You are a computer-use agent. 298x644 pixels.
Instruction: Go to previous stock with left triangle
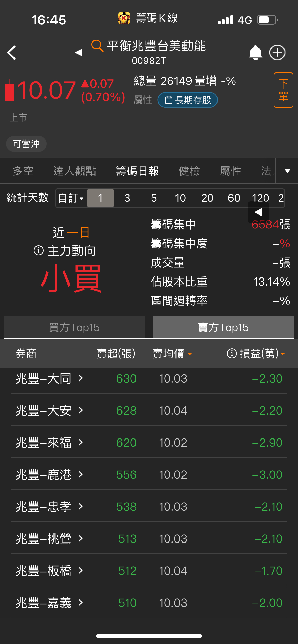[x=78, y=53]
